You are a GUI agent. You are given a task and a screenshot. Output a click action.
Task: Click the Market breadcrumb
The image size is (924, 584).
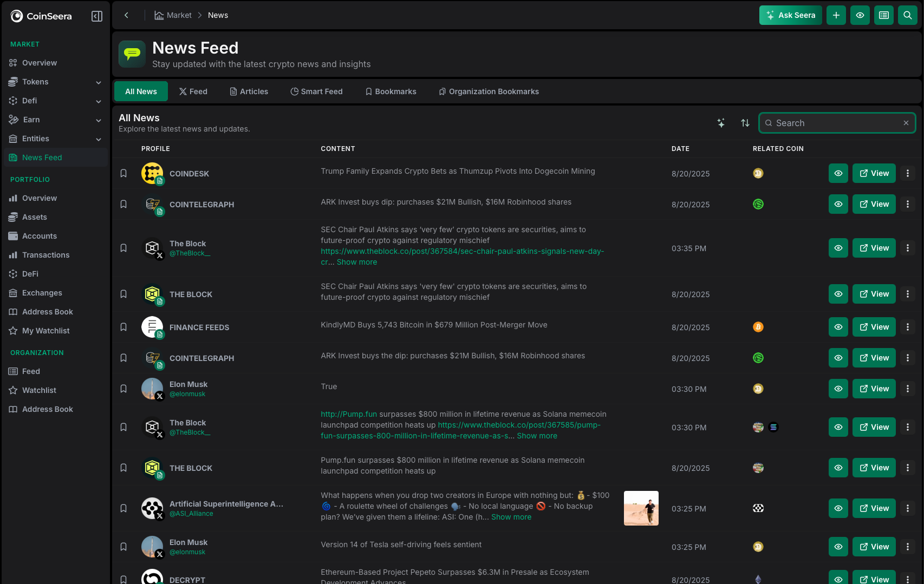[173, 15]
